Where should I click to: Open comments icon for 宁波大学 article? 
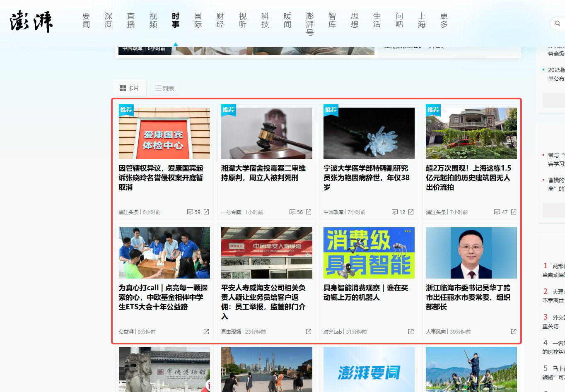pos(395,212)
